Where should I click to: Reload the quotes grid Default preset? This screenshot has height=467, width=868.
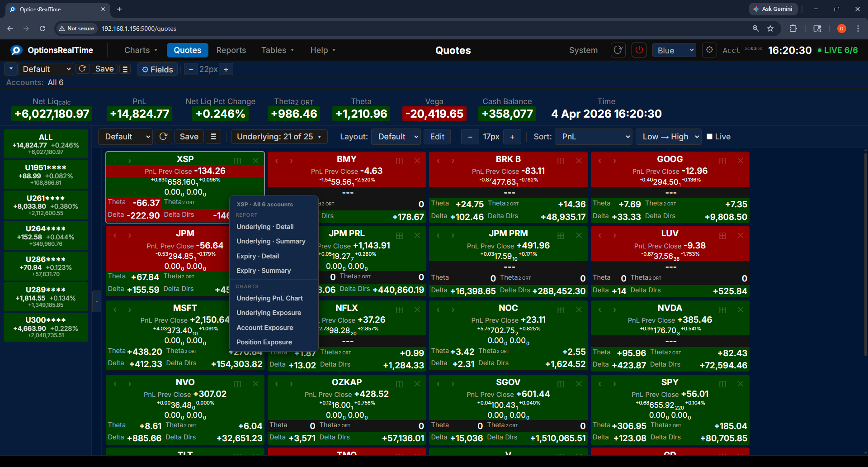pos(164,136)
